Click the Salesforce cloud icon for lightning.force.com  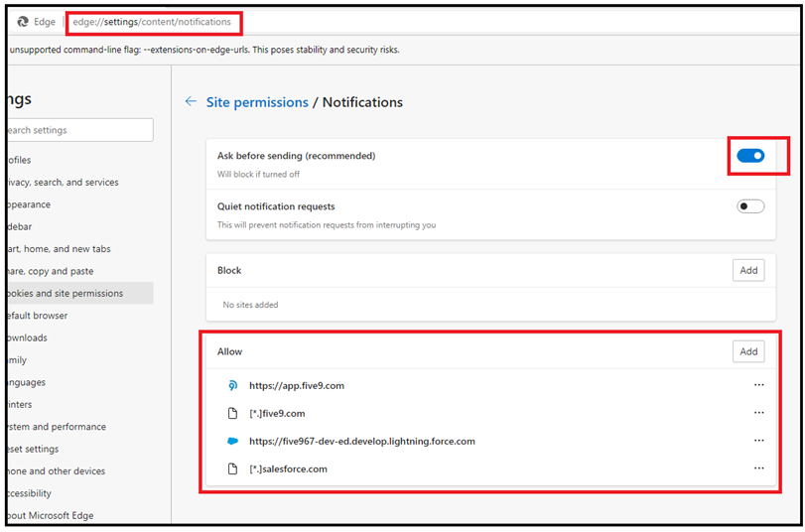tap(232, 441)
